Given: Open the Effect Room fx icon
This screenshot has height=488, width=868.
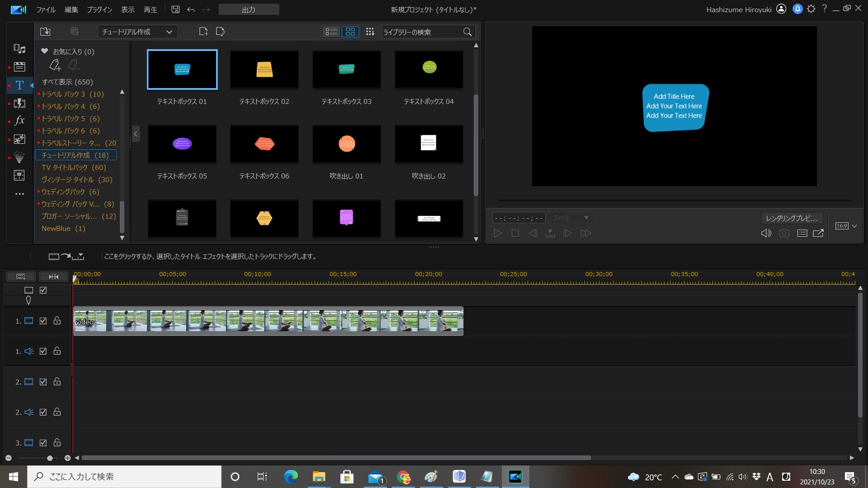Looking at the screenshot, I should [19, 121].
